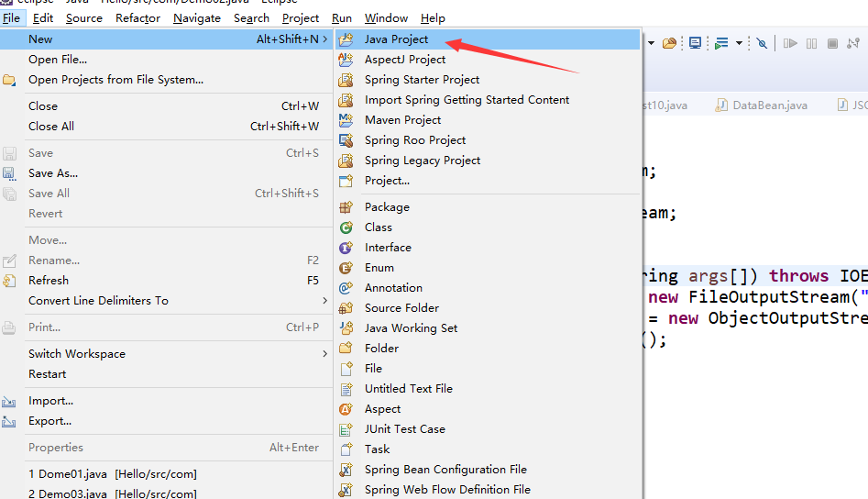Image resolution: width=868 pixels, height=499 pixels.
Task: Click the JUnit Test Case icon
Action: pyautogui.click(x=346, y=429)
